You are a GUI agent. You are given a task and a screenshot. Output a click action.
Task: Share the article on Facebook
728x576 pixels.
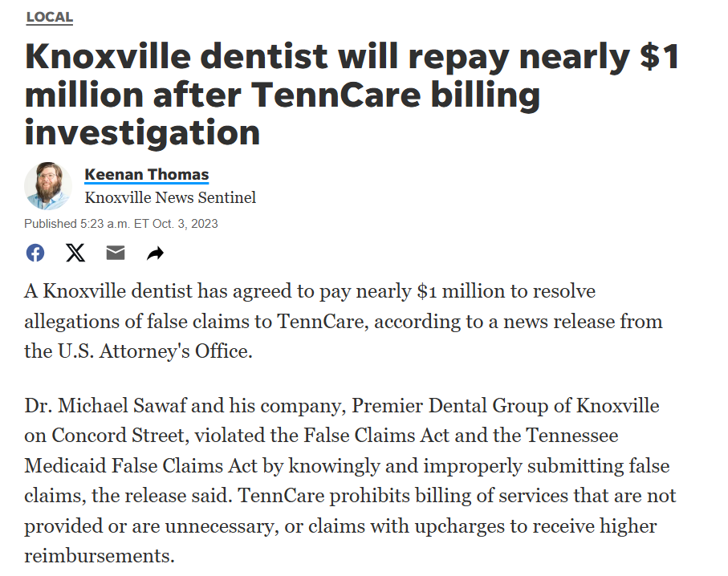[35, 253]
